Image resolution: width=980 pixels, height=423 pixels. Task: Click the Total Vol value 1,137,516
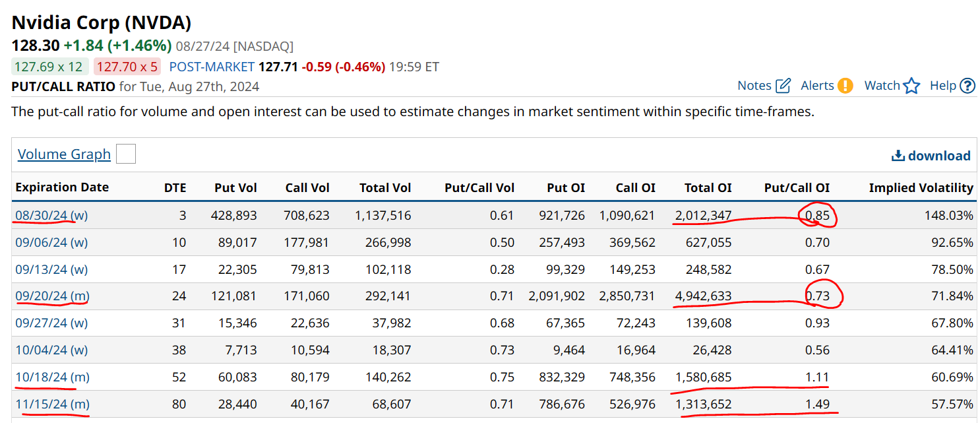pos(383,215)
